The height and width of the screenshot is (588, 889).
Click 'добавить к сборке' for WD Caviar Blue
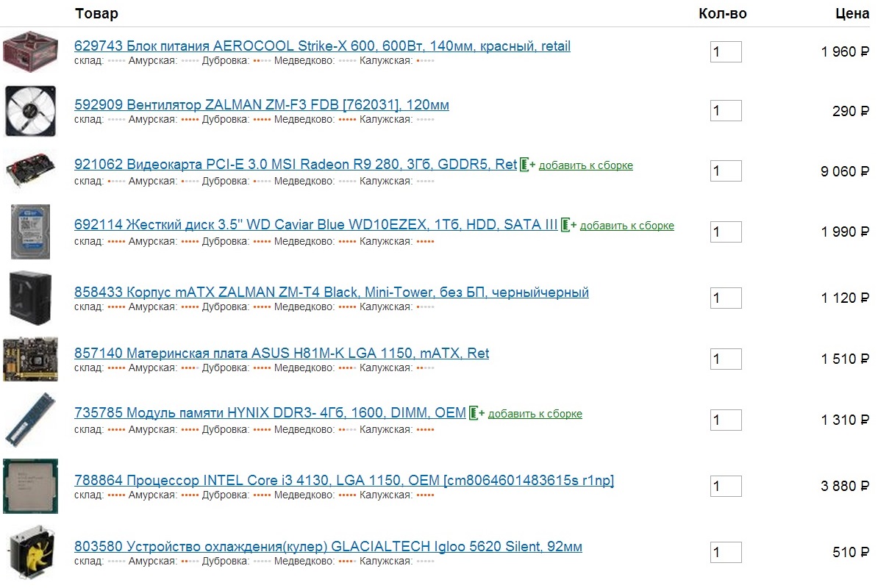[x=627, y=226]
